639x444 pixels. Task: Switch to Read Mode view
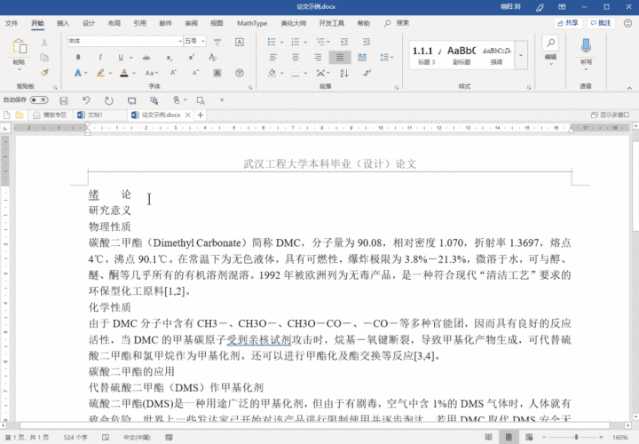coord(488,437)
